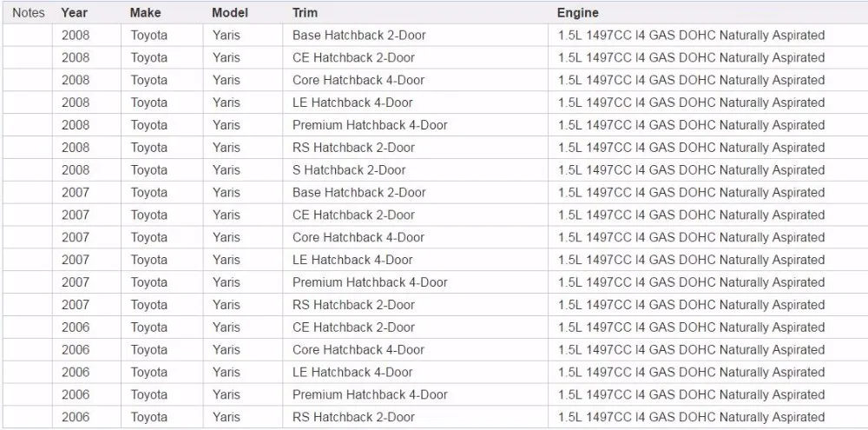Screen dimensions: 868x430
Task: Select the 2007 Premium Hatchback 4-Door trim cell
Action: [415, 282]
